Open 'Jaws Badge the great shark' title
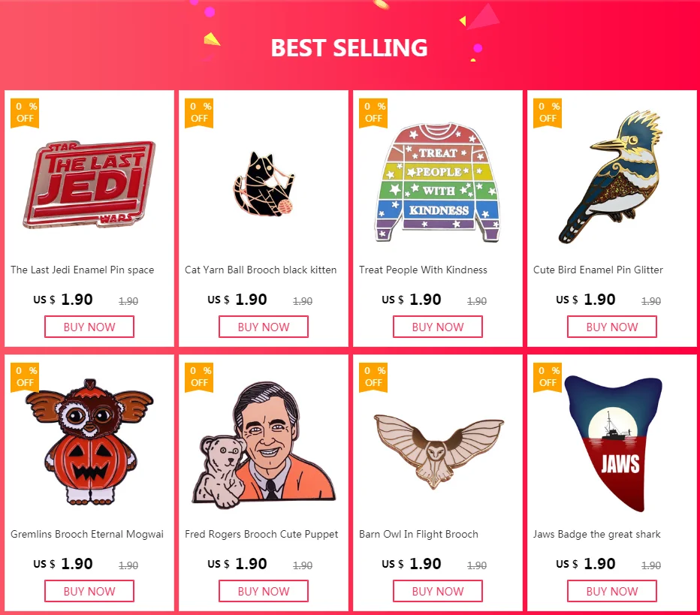 pos(597,534)
